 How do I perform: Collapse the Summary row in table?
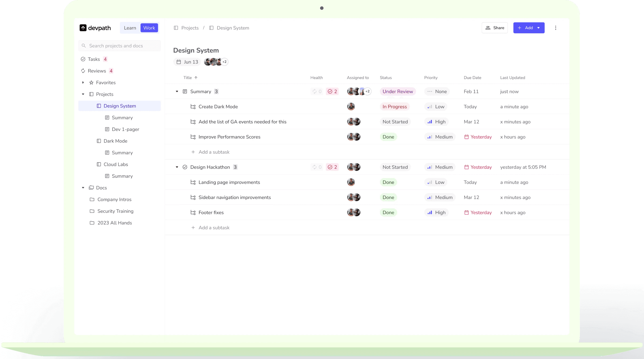coord(177,91)
